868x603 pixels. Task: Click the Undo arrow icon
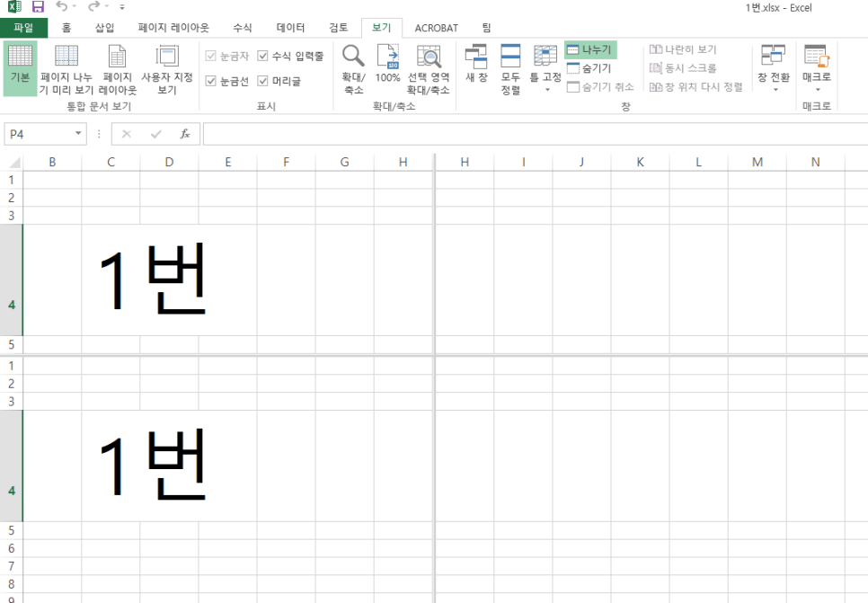click(61, 6)
